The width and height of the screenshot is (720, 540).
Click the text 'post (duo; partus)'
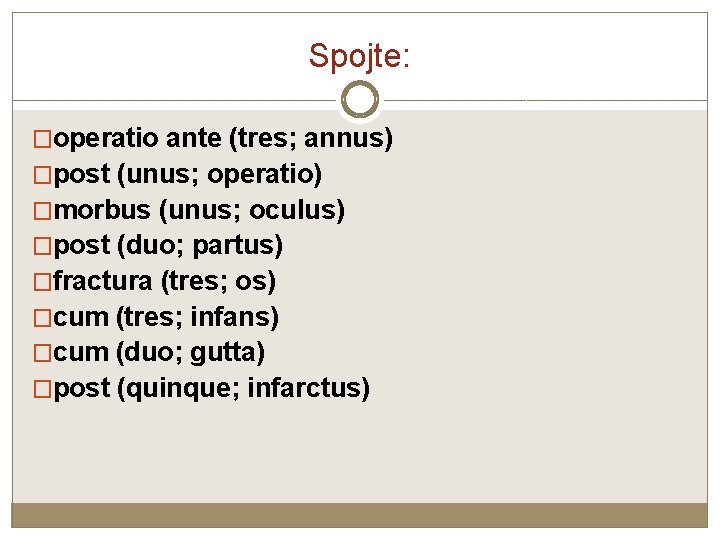tap(168, 246)
